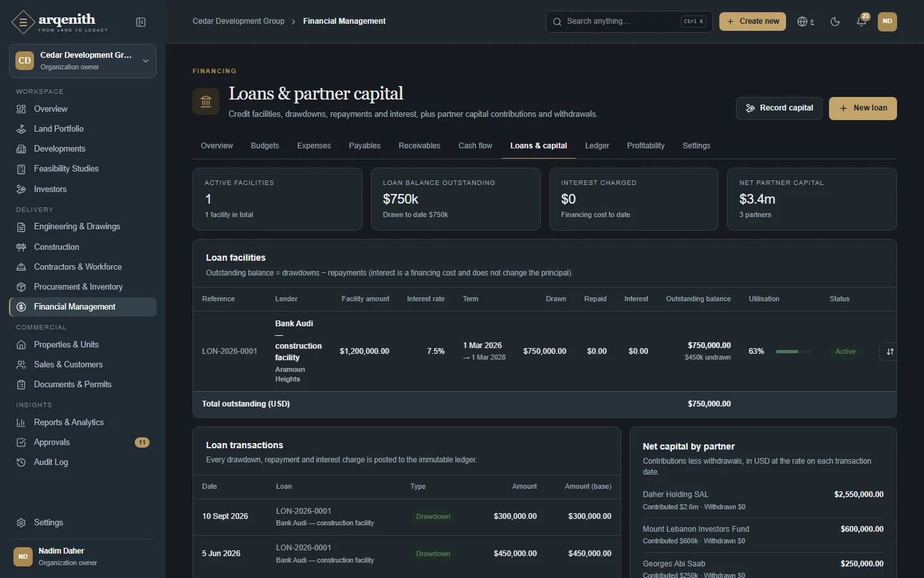Switch to the Expenses tab
The width and height of the screenshot is (924, 578).
coord(314,146)
